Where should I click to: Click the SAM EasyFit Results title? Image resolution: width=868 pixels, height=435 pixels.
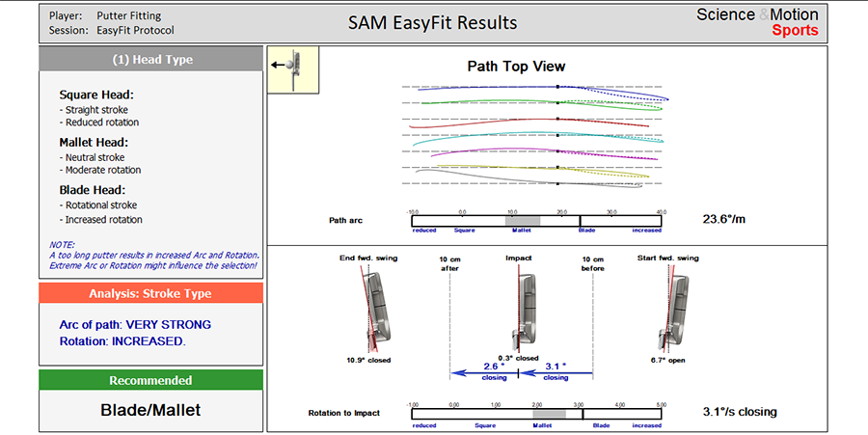coord(433,23)
